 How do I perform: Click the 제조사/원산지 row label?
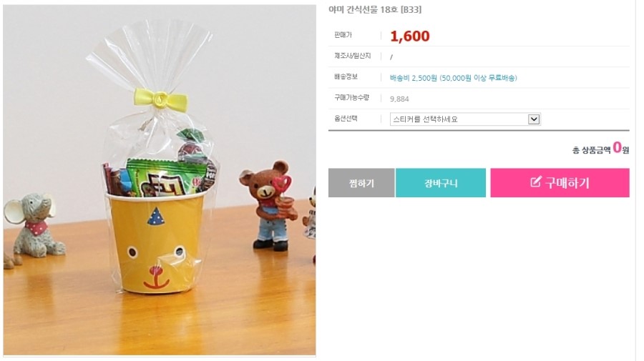tap(352, 56)
